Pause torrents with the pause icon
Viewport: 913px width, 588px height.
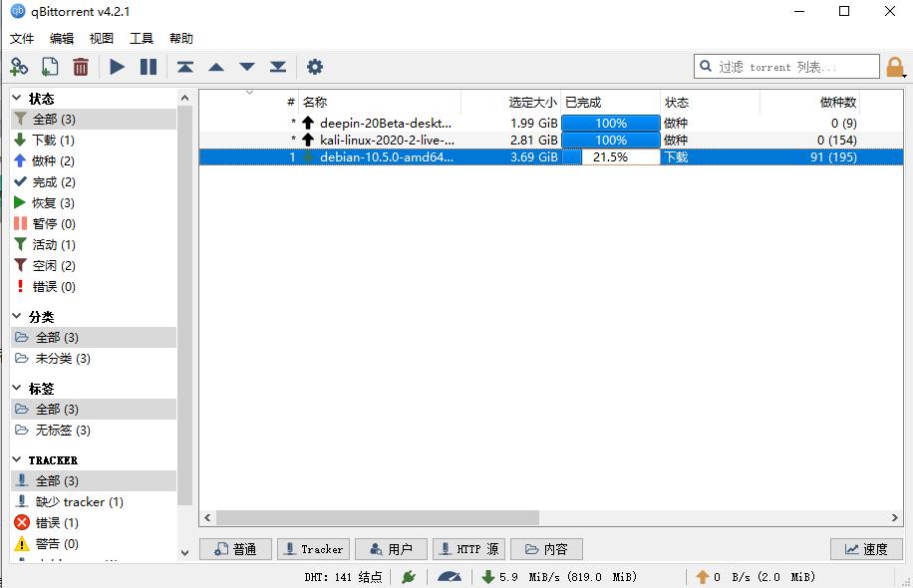[x=149, y=67]
